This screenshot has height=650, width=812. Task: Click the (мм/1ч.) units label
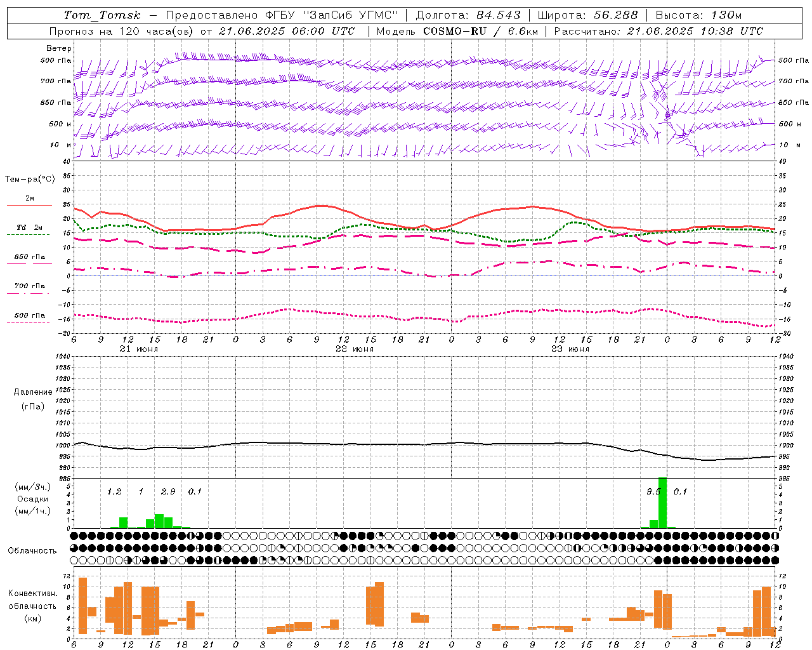click(32, 511)
